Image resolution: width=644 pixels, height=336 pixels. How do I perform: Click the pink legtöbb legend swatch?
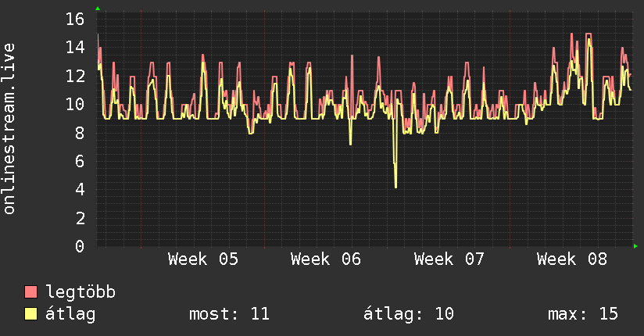coord(30,292)
